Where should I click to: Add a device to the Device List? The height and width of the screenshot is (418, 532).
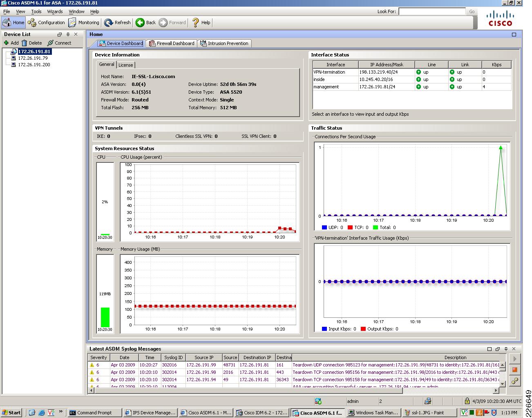tap(11, 43)
